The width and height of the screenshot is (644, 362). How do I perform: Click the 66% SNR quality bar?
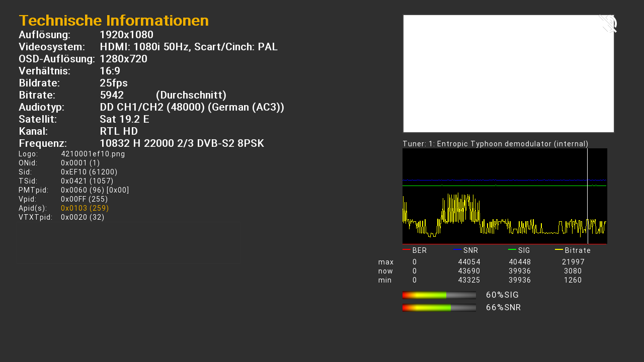click(439, 308)
